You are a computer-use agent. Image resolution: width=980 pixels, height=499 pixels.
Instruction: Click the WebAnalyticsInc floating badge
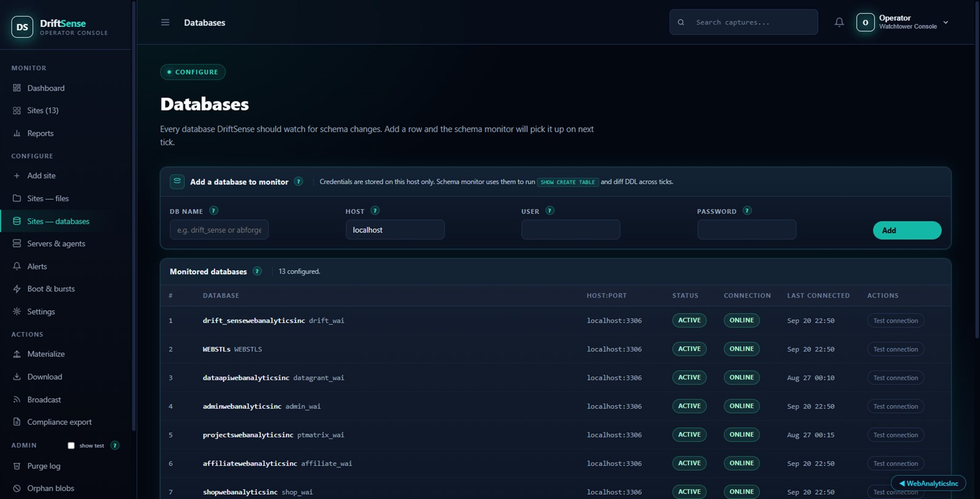coord(929,483)
